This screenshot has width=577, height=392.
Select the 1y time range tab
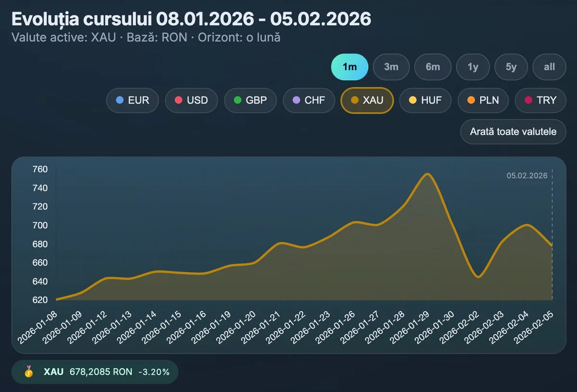point(473,67)
